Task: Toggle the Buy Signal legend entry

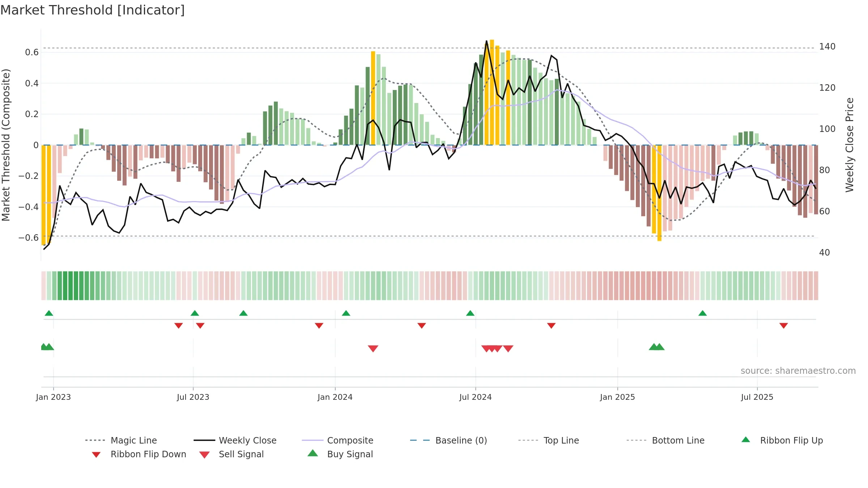Action: coord(340,454)
